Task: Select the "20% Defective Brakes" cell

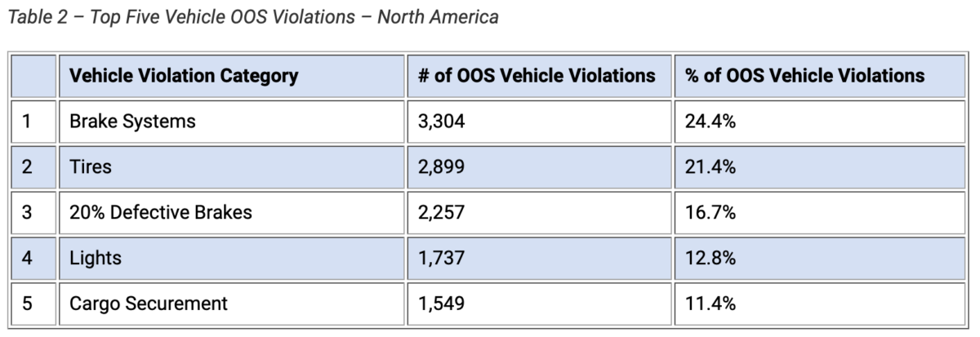Action: tap(161, 213)
